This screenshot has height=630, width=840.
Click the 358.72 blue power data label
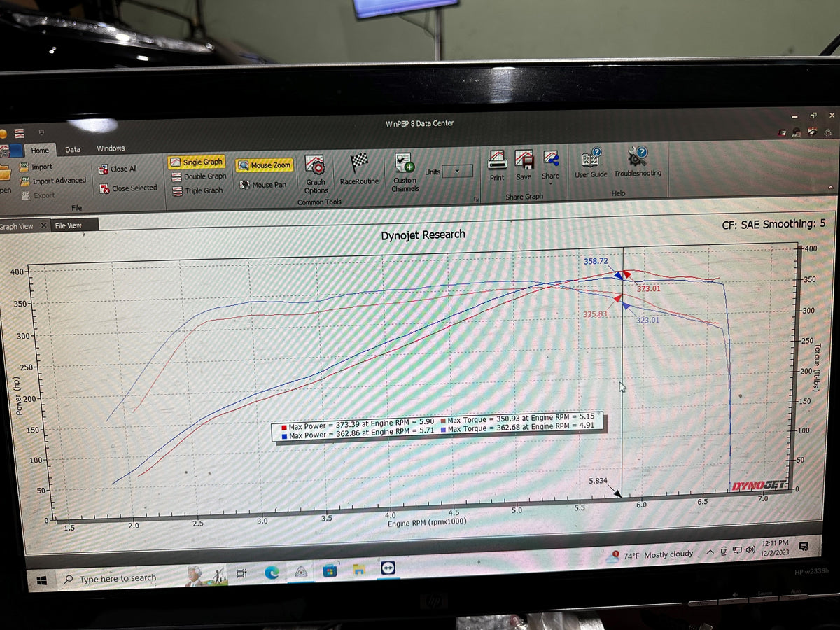click(x=596, y=261)
